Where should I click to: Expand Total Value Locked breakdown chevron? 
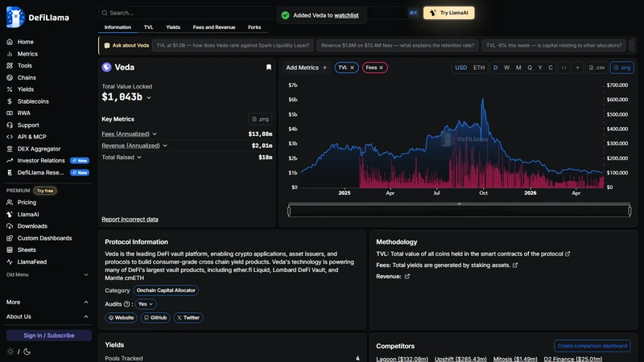point(149,97)
